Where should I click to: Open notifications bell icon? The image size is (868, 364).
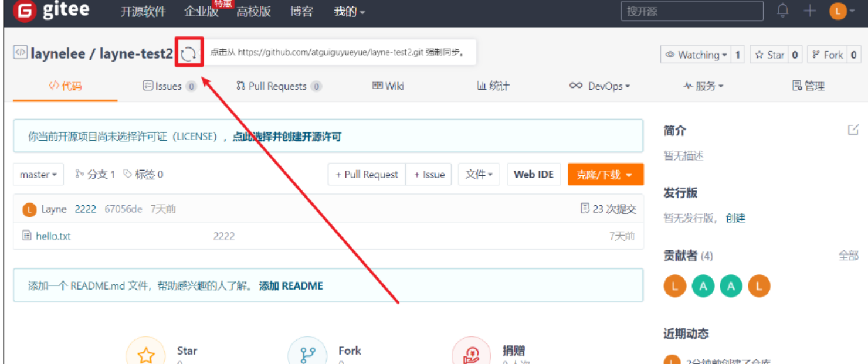(782, 11)
